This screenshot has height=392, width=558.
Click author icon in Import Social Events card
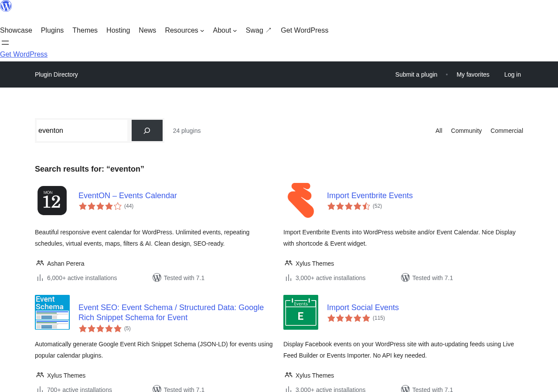289,375
